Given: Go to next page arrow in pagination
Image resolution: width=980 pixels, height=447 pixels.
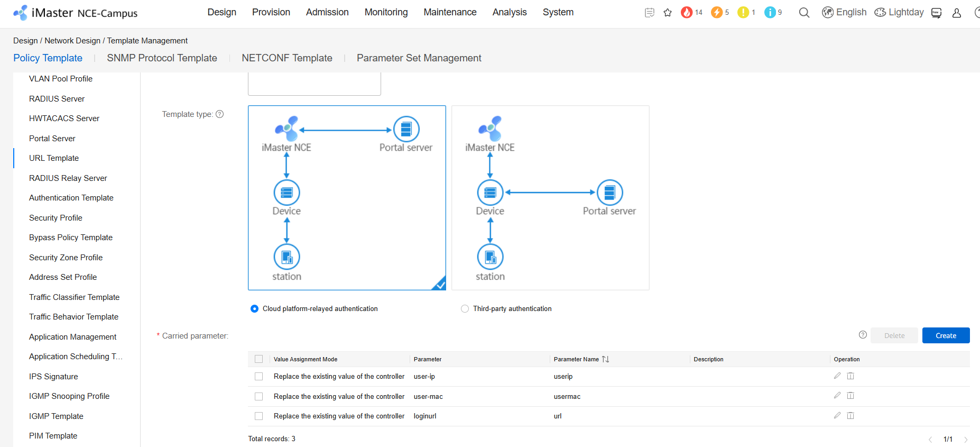Looking at the screenshot, I should [x=966, y=440].
